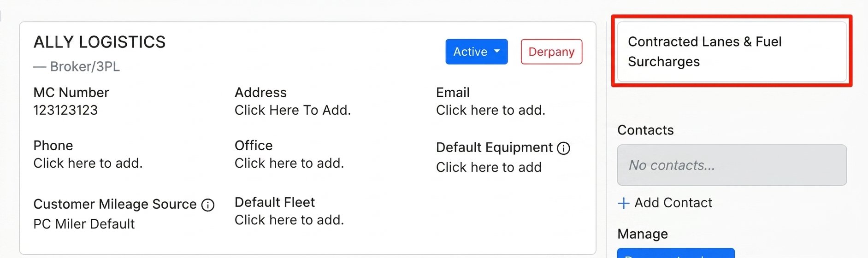868x258 pixels.
Task: Click the MC Number field label
Action: click(71, 93)
